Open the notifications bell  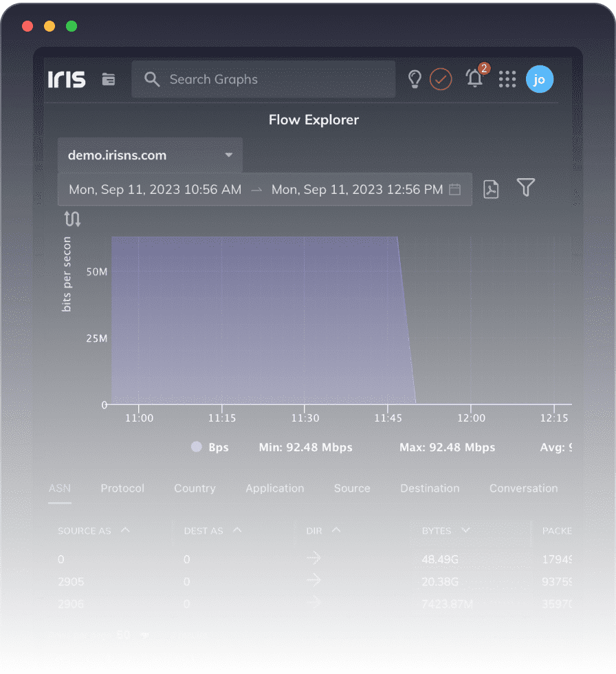(475, 78)
